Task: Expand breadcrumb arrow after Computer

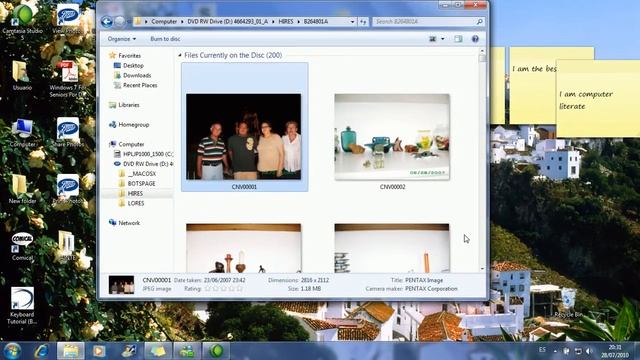Action: coord(182,22)
